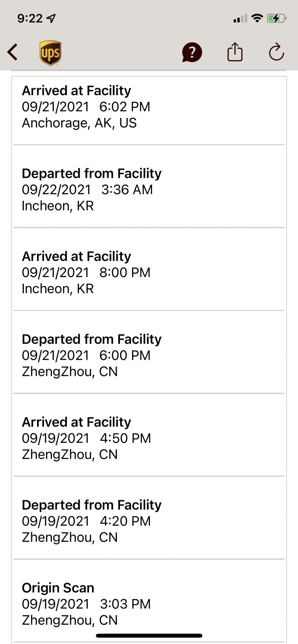Image resolution: width=298 pixels, height=644 pixels.
Task: Tap the 09/22/2021 3:36 AM timestamp
Action: (x=87, y=190)
